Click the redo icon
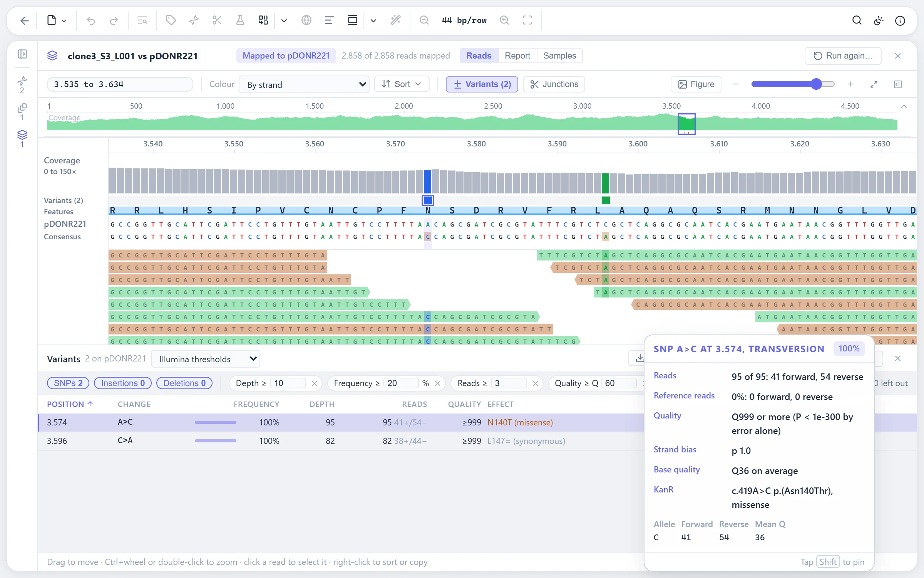This screenshot has height=578, width=924. tap(114, 20)
